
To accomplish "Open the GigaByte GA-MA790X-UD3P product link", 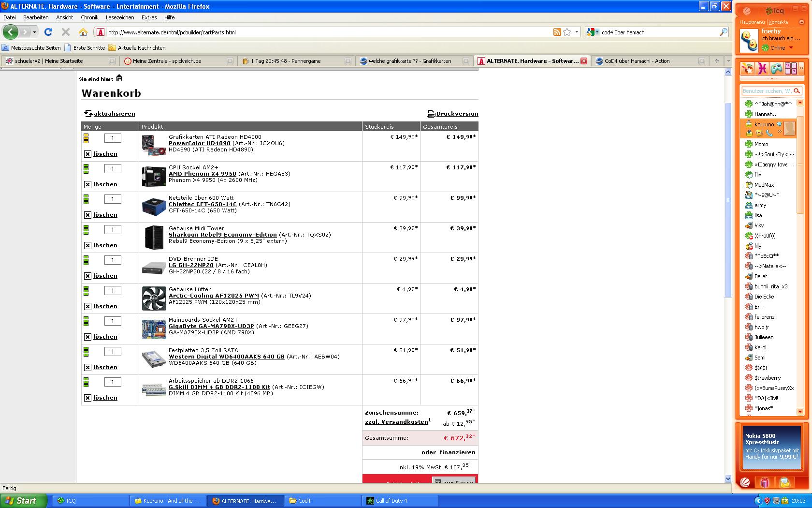I will [x=211, y=326].
